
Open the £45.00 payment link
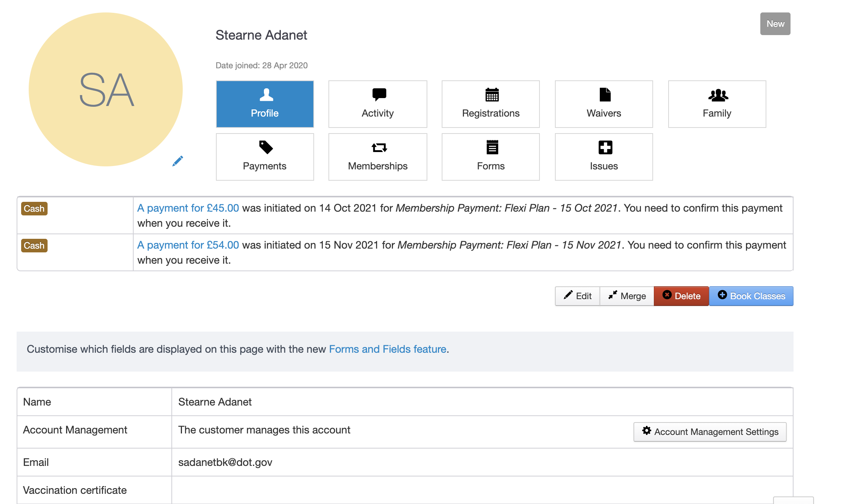tap(188, 208)
